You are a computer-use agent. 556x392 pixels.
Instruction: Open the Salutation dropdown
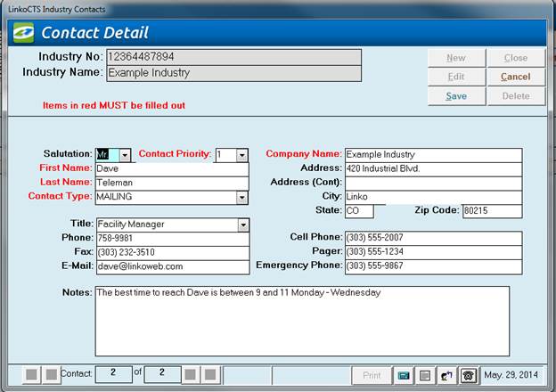(125, 155)
